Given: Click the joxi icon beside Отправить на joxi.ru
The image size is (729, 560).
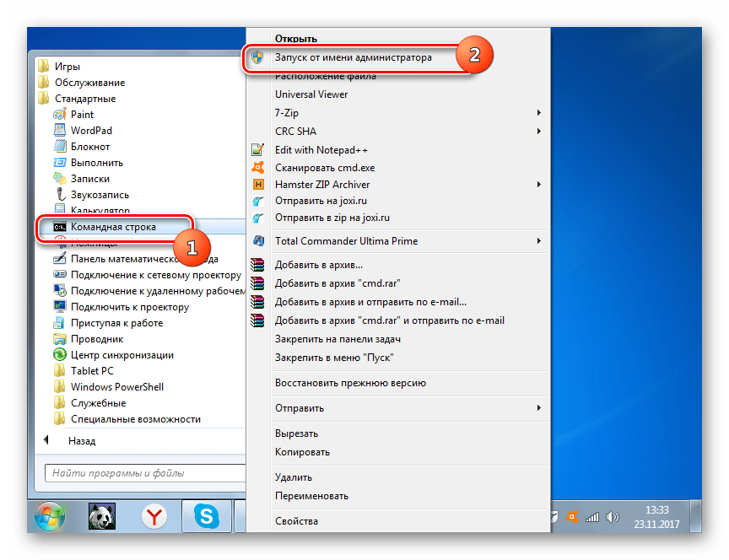Looking at the screenshot, I should (x=257, y=201).
